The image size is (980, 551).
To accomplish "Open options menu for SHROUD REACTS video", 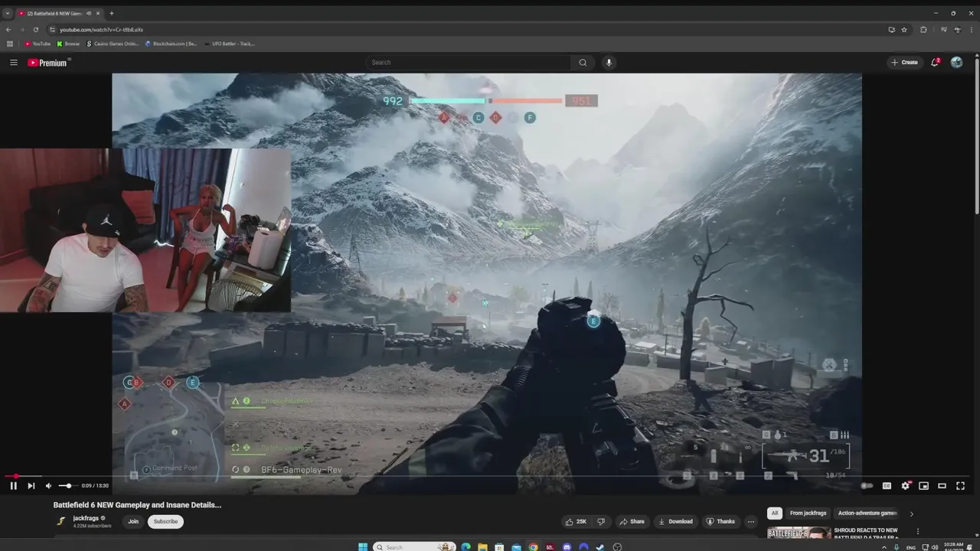I will click(x=917, y=531).
